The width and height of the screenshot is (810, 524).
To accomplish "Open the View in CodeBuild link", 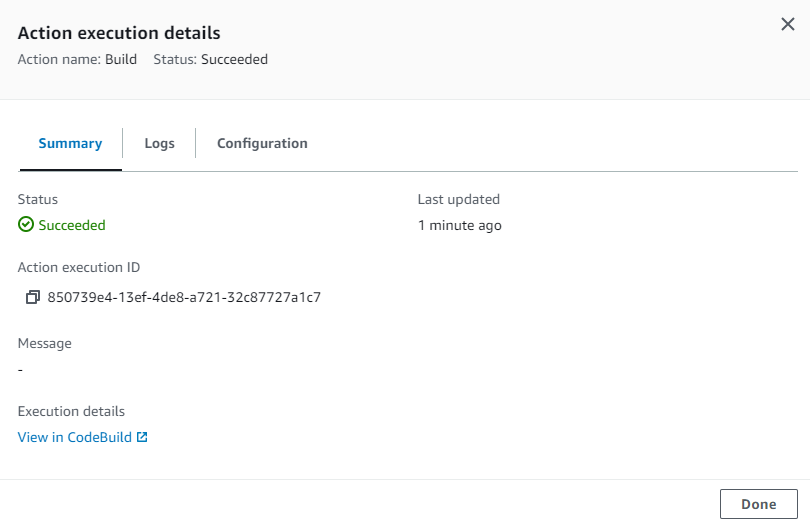I will 75,437.
